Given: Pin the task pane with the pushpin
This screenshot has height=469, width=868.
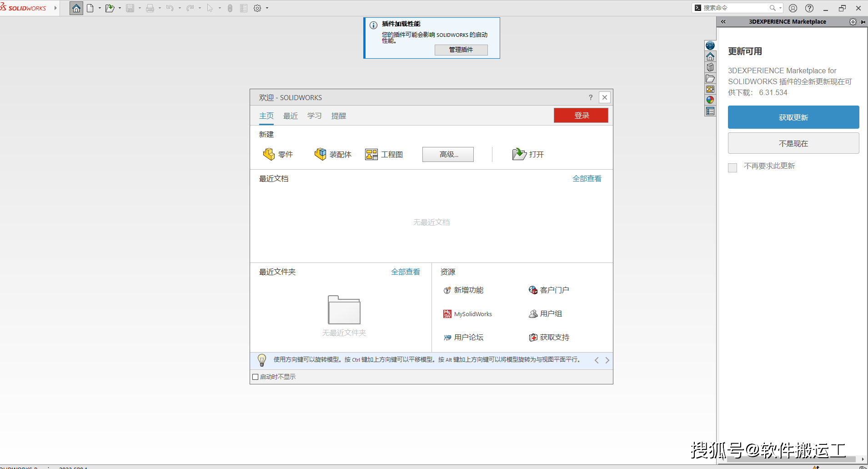Looking at the screenshot, I should click(x=863, y=22).
